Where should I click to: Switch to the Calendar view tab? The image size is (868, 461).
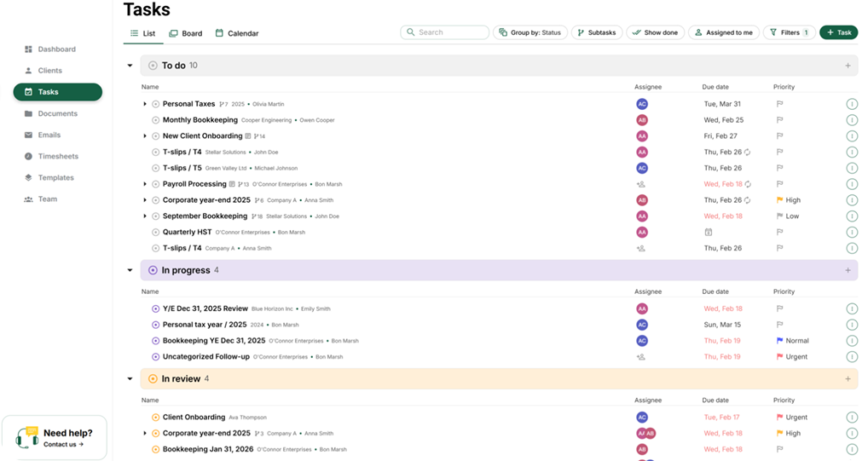tap(236, 33)
